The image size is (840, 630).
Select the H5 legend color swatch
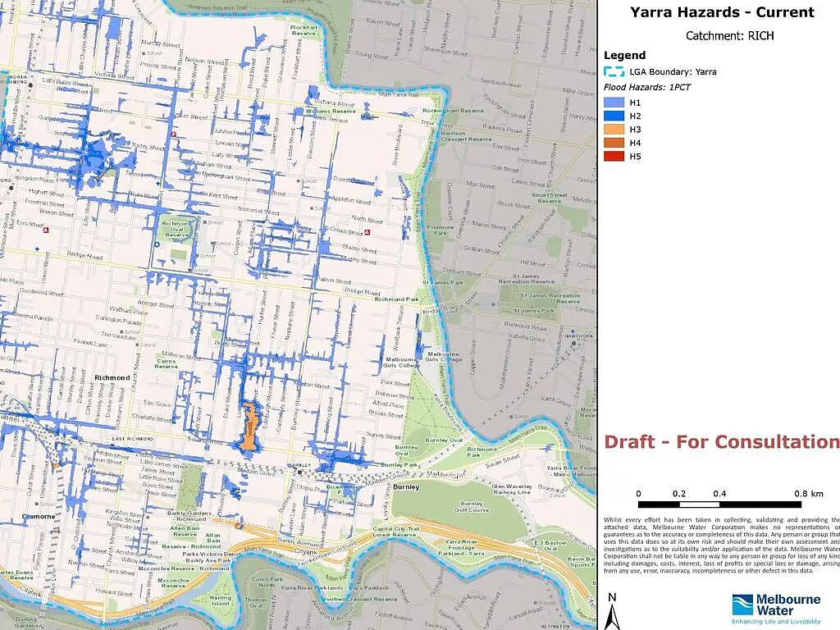(x=614, y=157)
